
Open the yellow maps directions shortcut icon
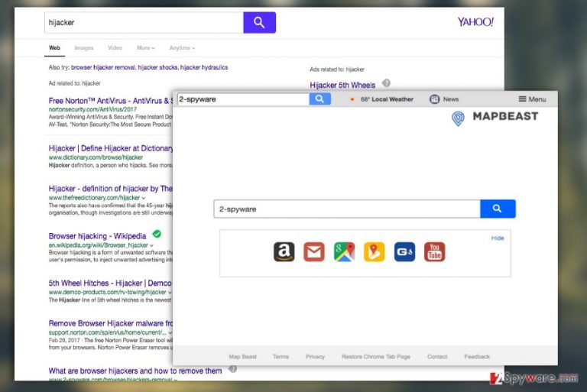click(x=374, y=251)
